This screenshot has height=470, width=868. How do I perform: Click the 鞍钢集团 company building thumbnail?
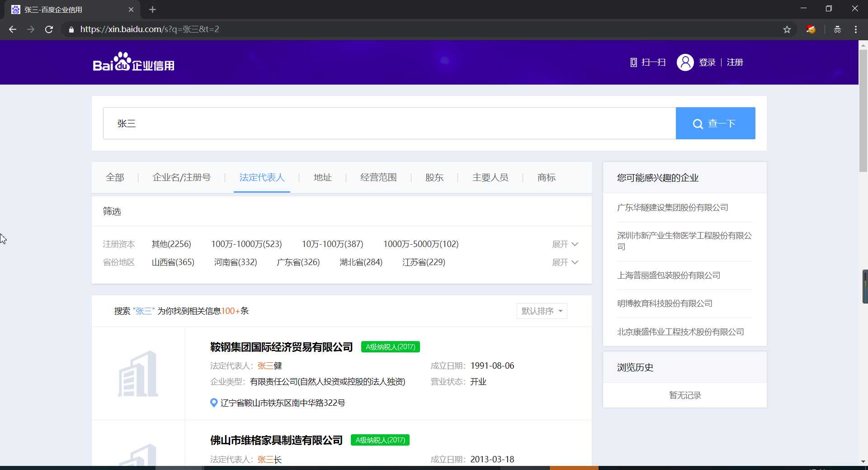pos(138,374)
